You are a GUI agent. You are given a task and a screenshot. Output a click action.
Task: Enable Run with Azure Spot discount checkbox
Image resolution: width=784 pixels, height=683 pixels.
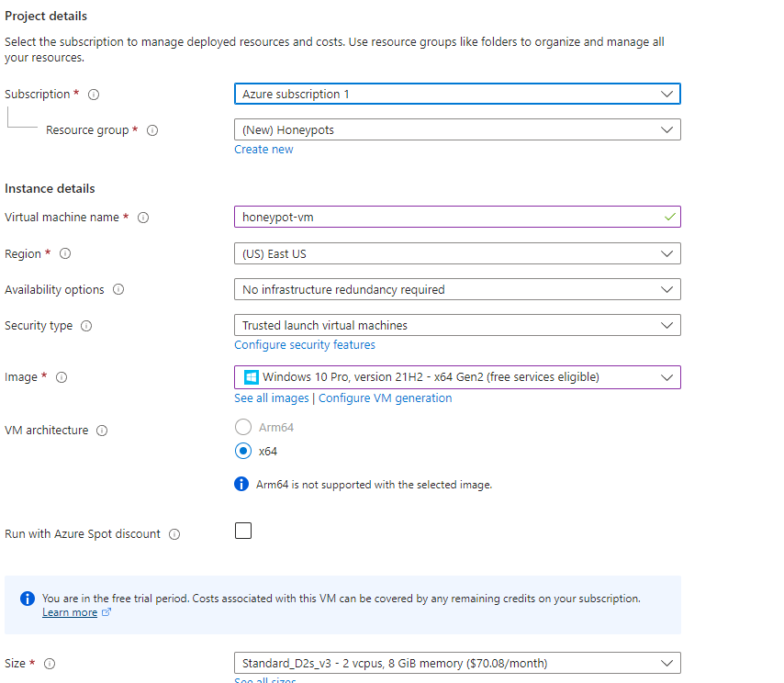(243, 531)
